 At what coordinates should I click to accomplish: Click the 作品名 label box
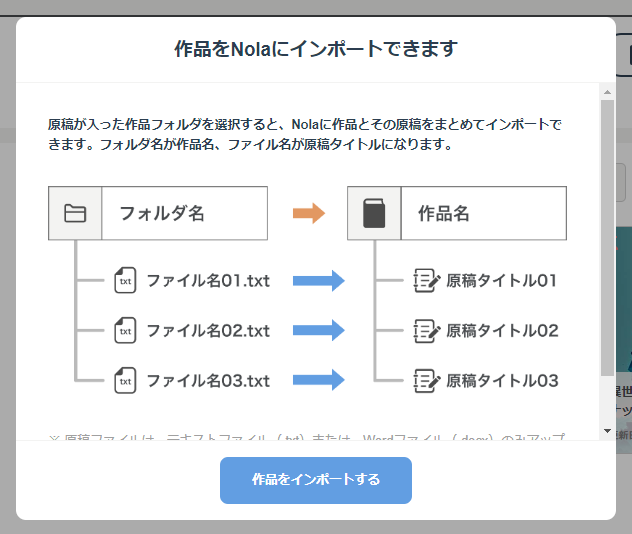(x=483, y=213)
